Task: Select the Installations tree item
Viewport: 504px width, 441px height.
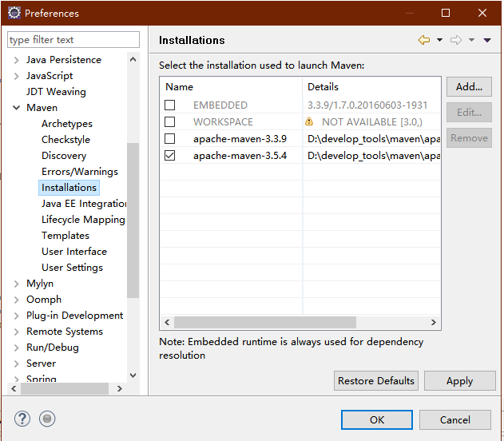Action: (69, 188)
